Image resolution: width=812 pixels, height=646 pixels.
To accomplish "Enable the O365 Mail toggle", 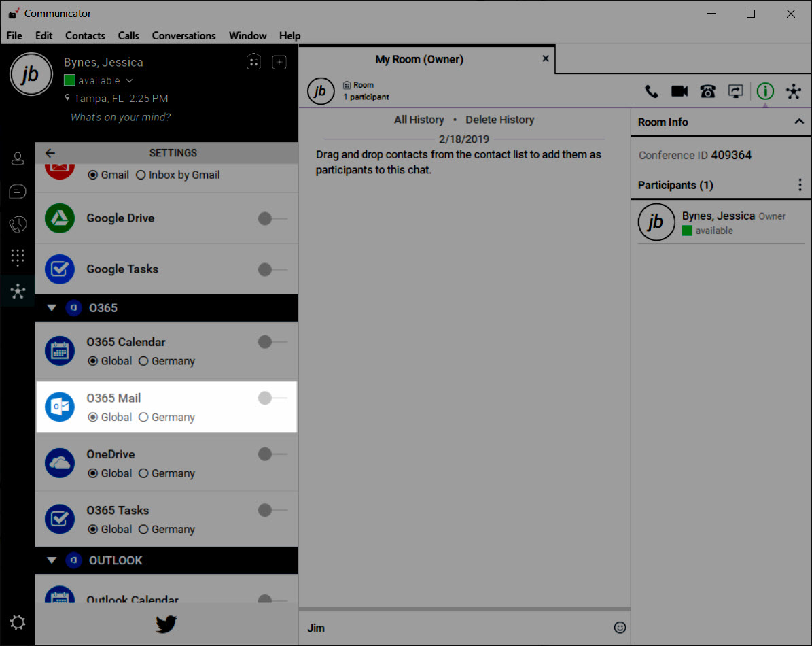I will (272, 398).
